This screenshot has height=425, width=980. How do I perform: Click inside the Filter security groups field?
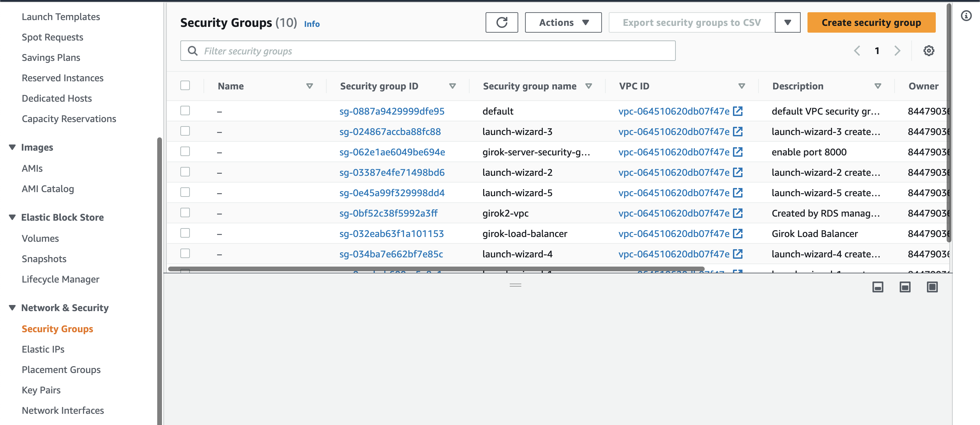coord(342,51)
